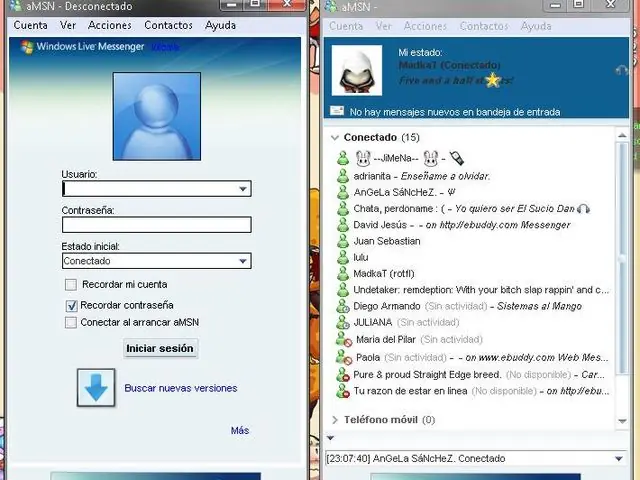The height and width of the screenshot is (480, 640).
Task: Tick Conectar al arrancar aMSN checkbox
Action: (71, 323)
